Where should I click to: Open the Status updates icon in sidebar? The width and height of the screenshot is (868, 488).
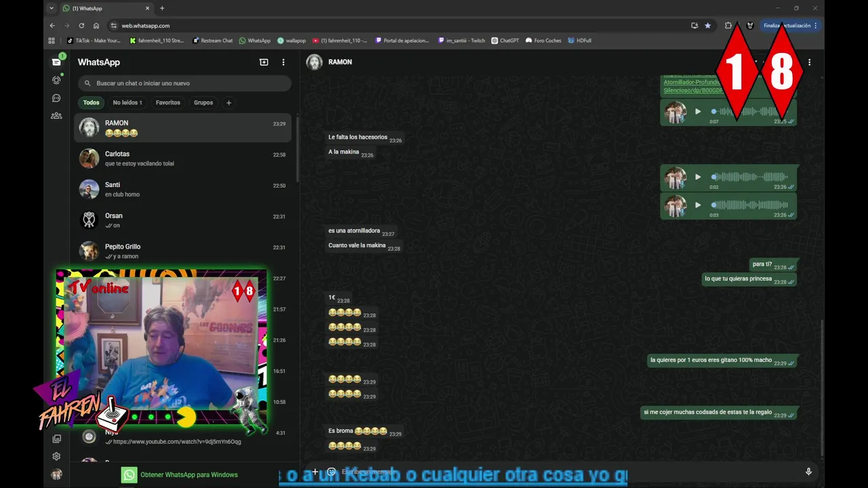[56, 80]
